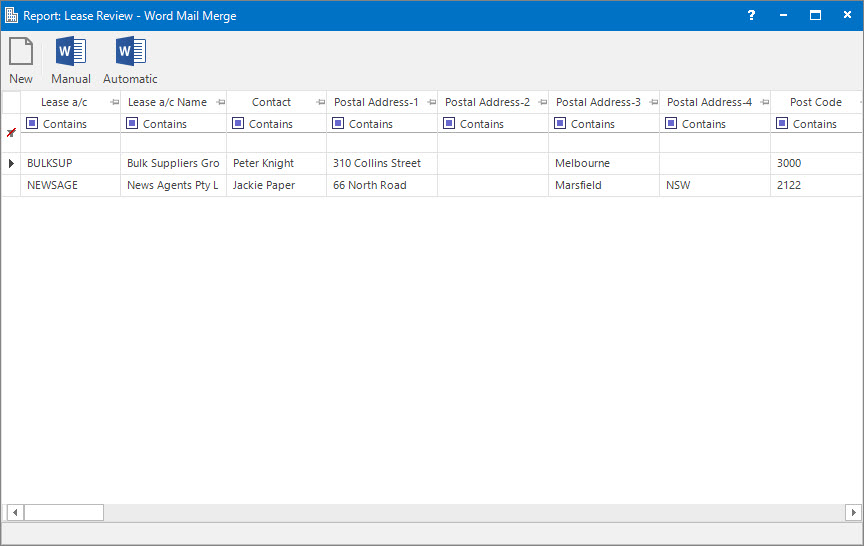The width and height of the screenshot is (864, 546).
Task: Sort by Postal Address-1 header
Action: 376,102
